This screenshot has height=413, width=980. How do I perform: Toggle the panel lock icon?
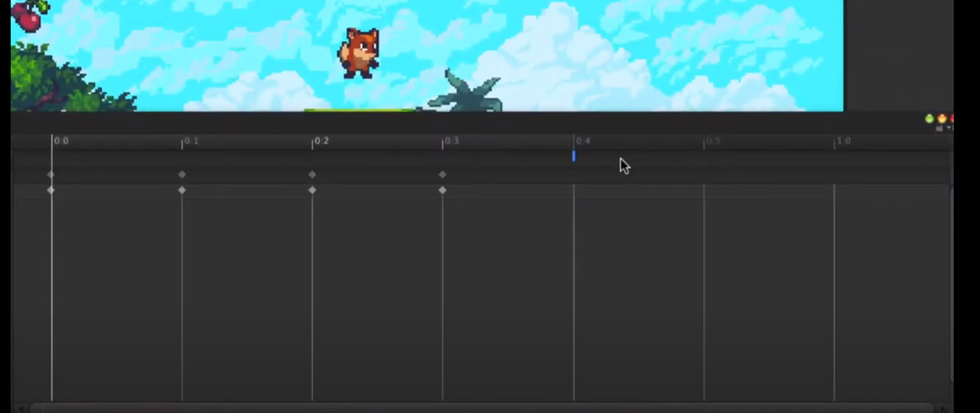coord(939,128)
